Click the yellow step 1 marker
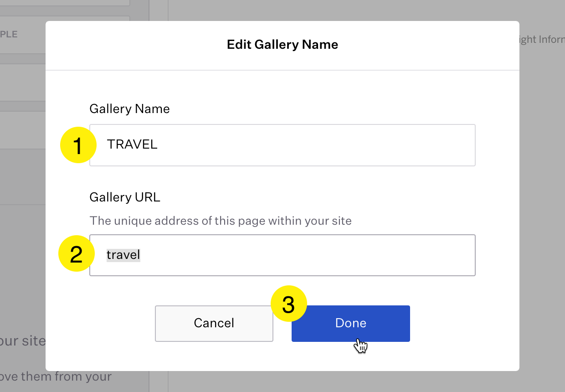Image resolution: width=565 pixels, height=392 pixels. click(78, 145)
